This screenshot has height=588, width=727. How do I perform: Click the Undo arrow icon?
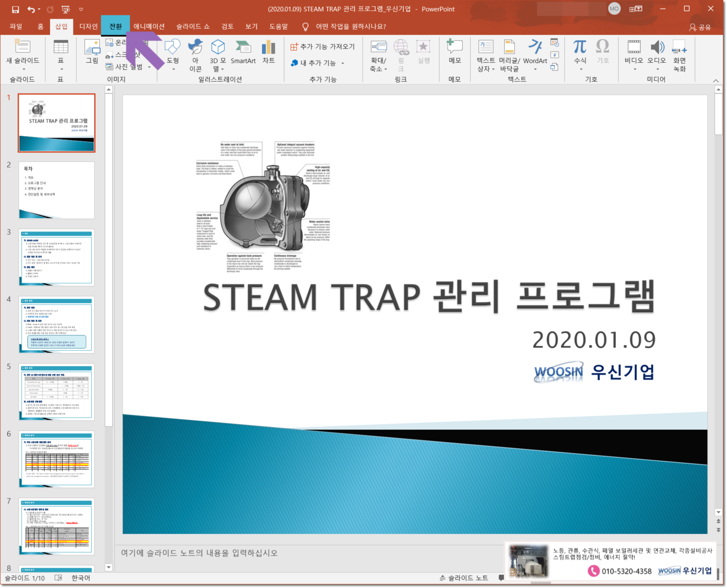click(x=30, y=9)
